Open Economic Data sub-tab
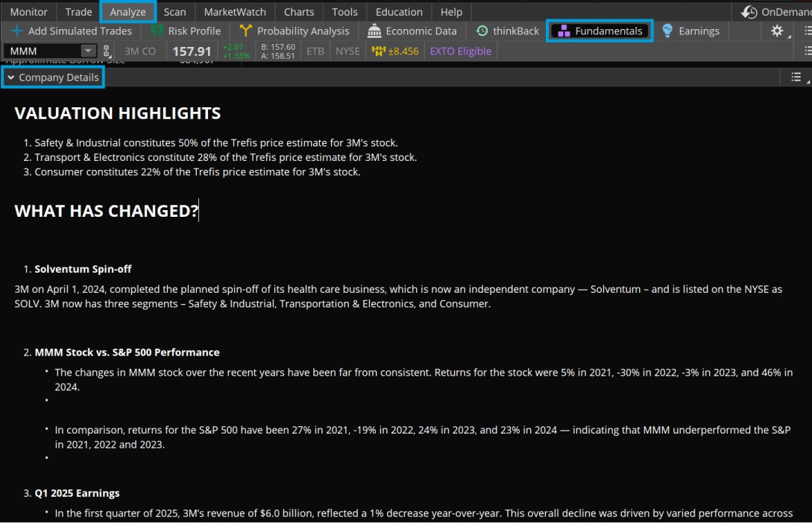Screen dimensions: 812x523 coord(412,31)
